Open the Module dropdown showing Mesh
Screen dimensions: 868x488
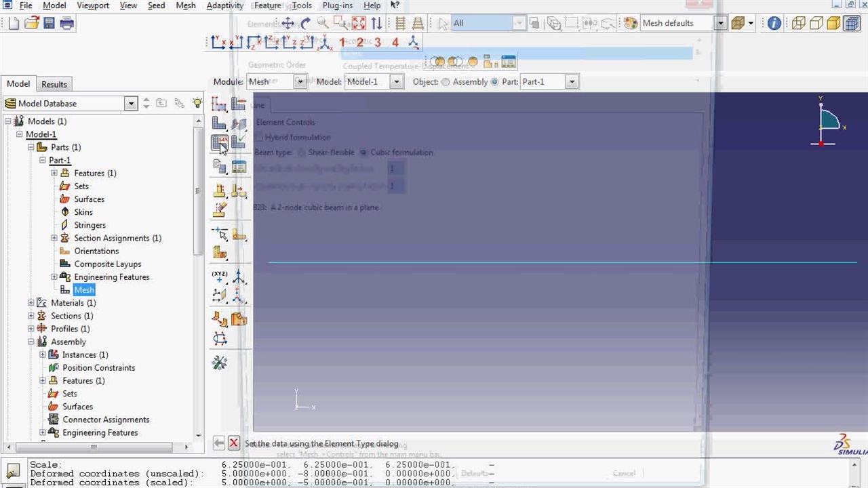tap(300, 82)
